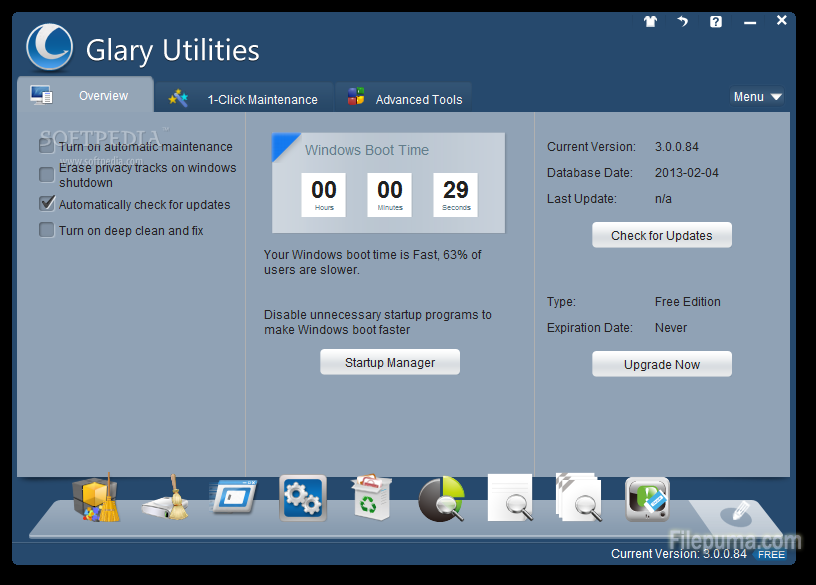816x585 pixels.
Task: Disable automatically check for updates
Action: coord(46,203)
